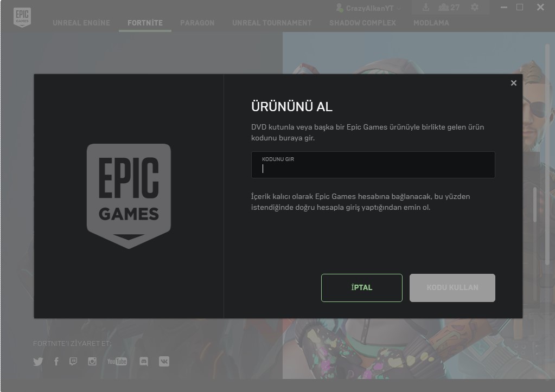Open the settings gear icon
Image resolution: width=555 pixels, height=392 pixels.
tap(475, 8)
